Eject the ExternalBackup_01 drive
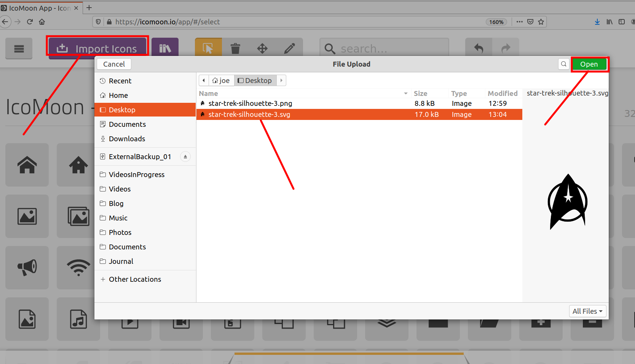This screenshot has width=635, height=364. click(185, 156)
